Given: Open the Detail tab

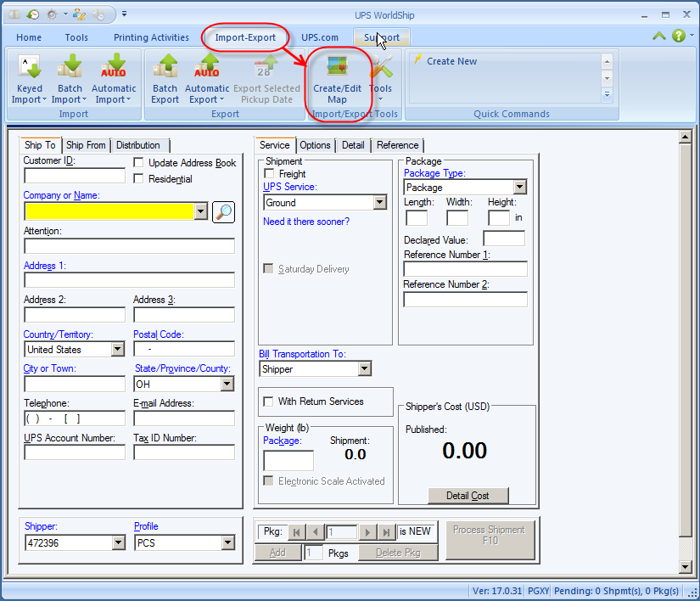Looking at the screenshot, I should click(353, 145).
